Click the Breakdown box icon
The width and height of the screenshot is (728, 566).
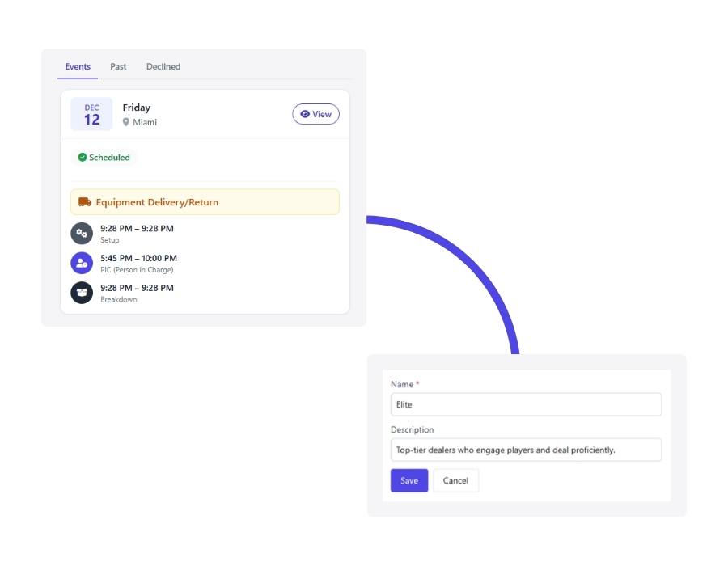[82, 293]
